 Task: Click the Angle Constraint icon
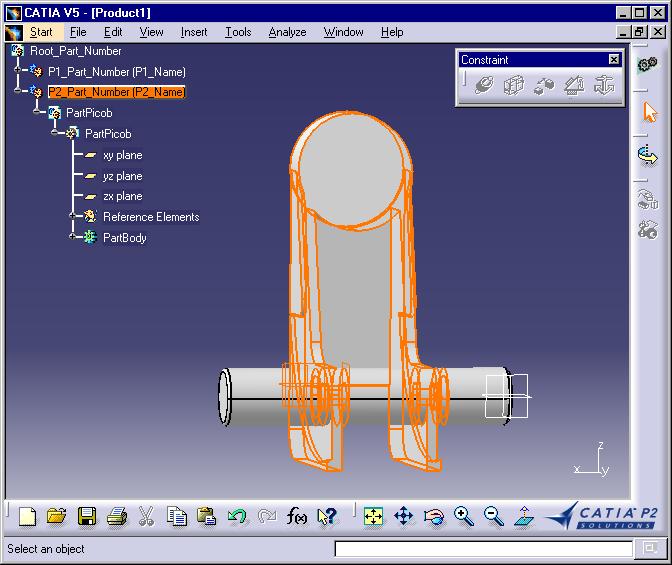point(574,85)
